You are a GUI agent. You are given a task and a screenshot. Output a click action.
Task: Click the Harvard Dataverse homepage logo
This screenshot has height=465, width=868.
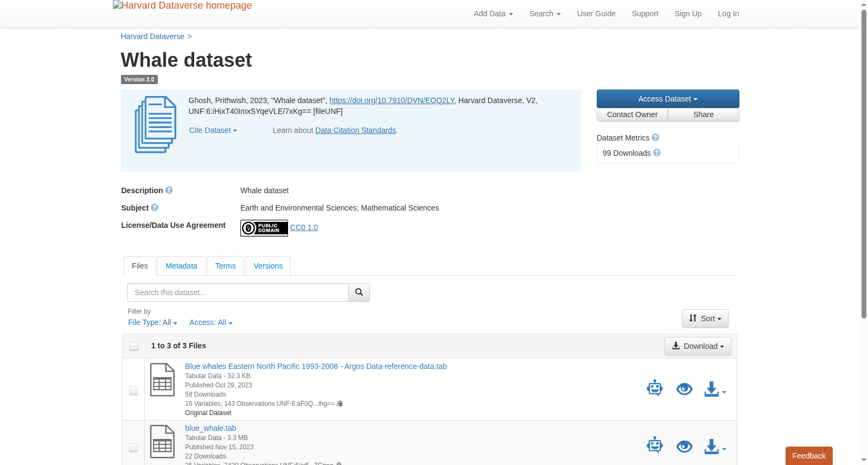182,6
